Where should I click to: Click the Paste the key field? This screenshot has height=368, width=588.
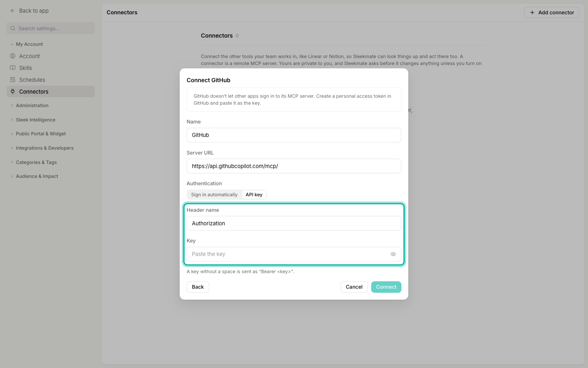(294, 254)
